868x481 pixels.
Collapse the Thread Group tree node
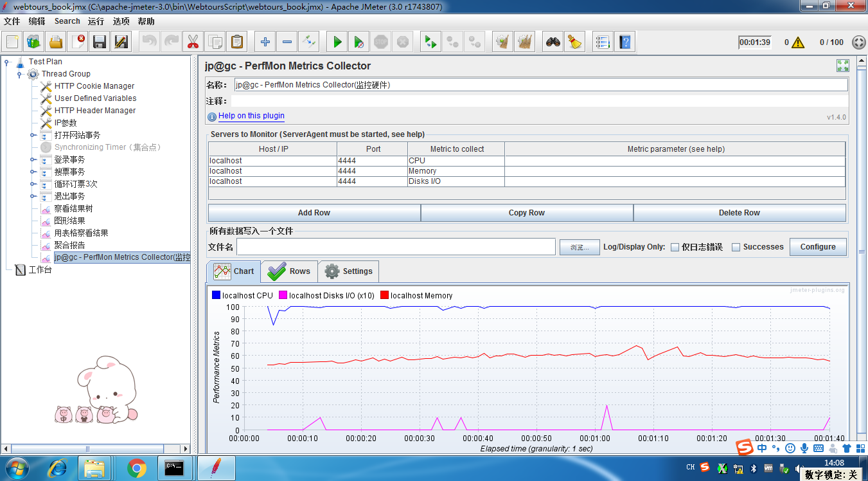(20, 74)
